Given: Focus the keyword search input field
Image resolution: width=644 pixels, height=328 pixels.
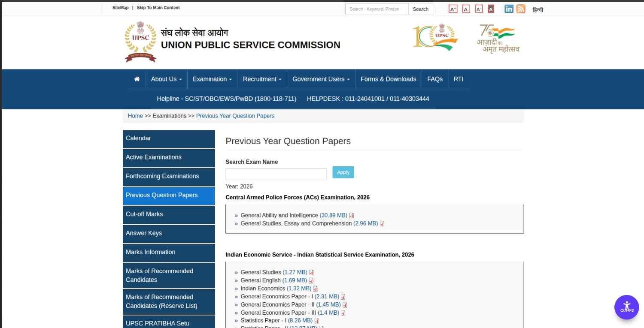Looking at the screenshot, I should tap(377, 9).
